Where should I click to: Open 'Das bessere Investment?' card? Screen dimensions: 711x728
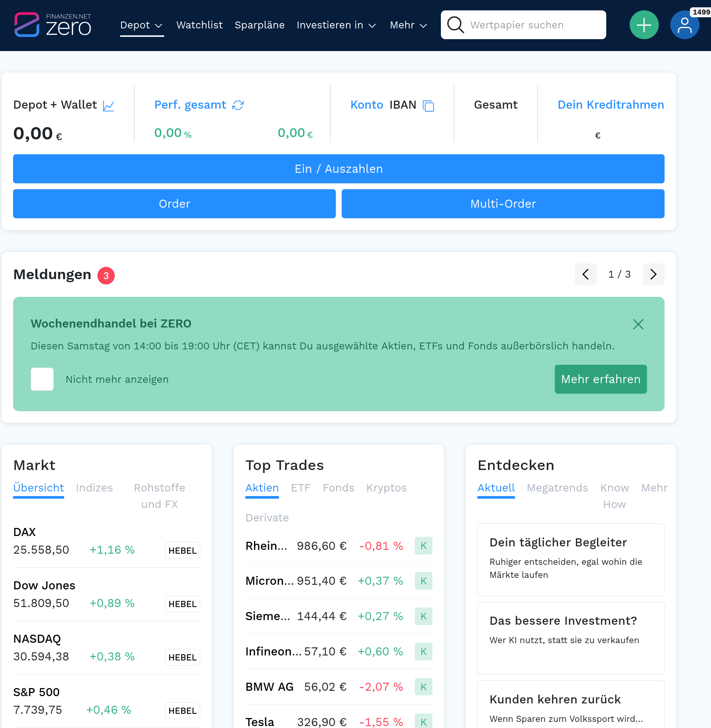pos(571,638)
